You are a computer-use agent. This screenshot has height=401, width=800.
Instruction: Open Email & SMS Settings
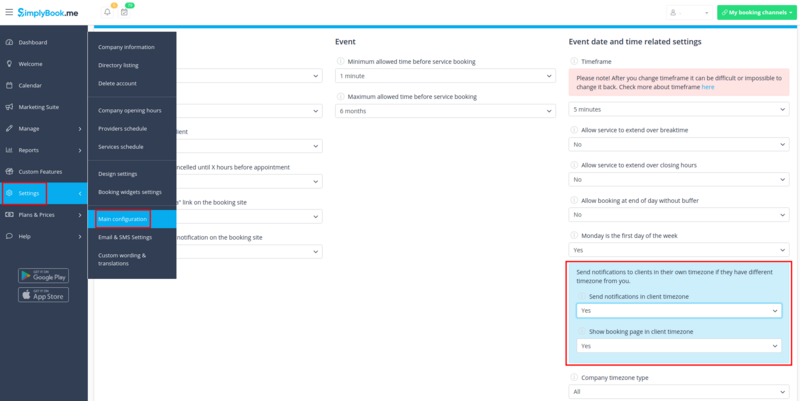[125, 237]
